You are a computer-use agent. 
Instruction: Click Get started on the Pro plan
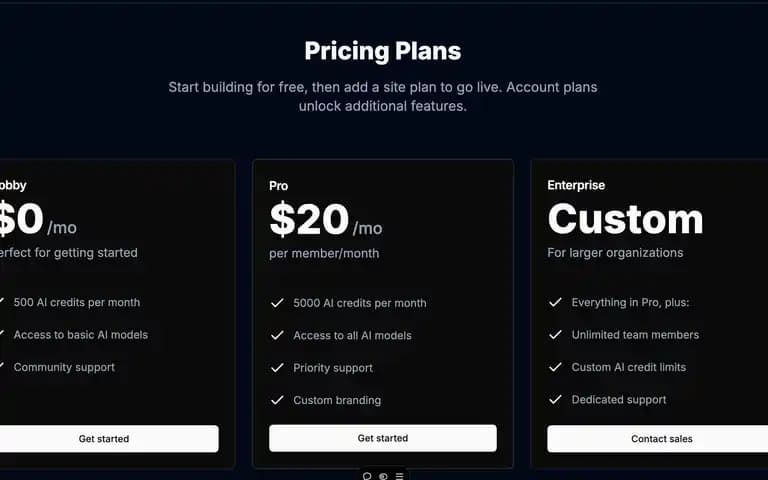pyautogui.click(x=383, y=438)
